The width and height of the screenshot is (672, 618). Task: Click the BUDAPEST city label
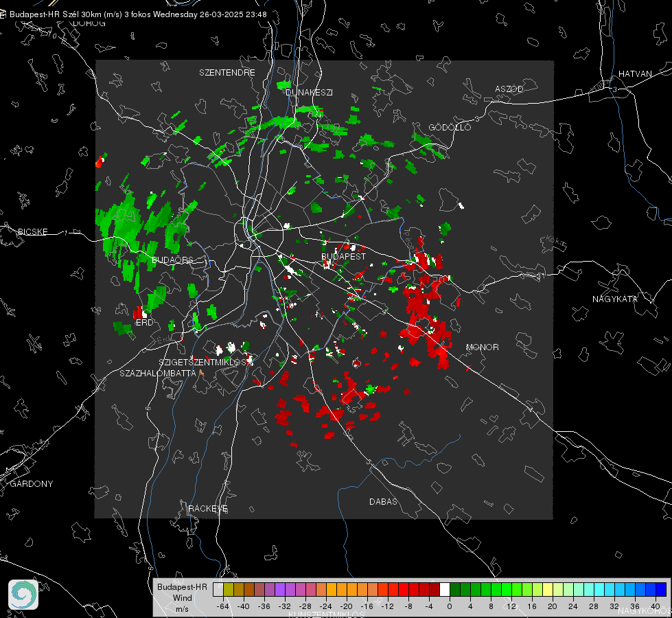pyautogui.click(x=344, y=256)
